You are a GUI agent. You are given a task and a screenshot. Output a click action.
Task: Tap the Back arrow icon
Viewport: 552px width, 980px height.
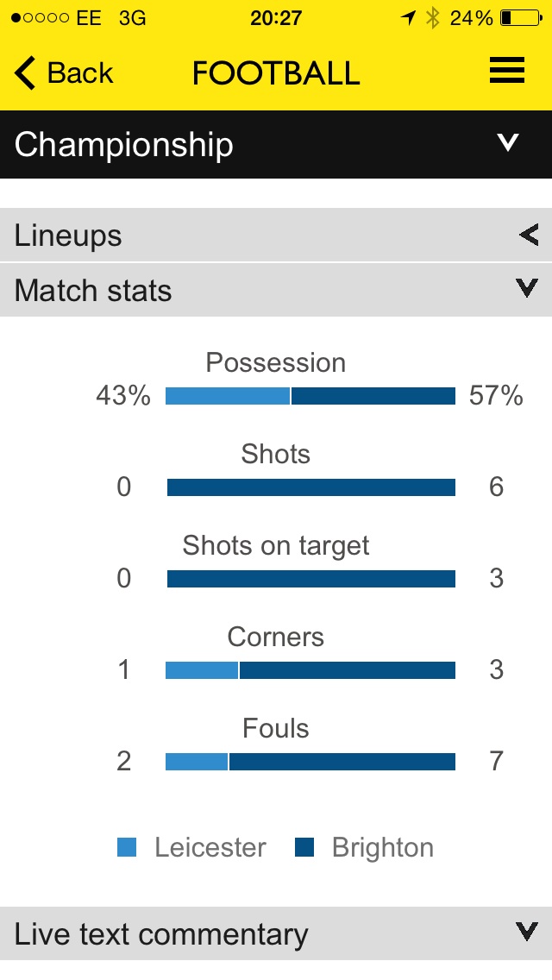pos(25,73)
